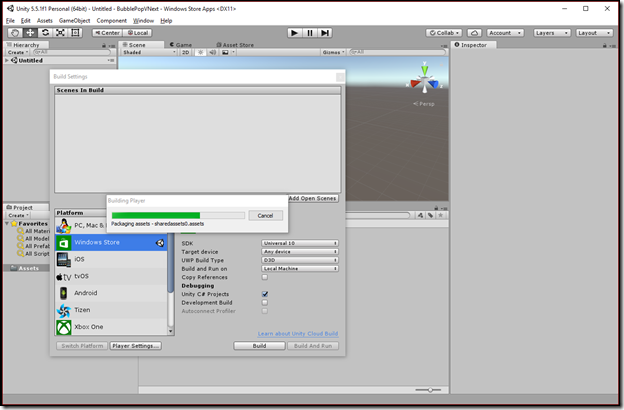The height and width of the screenshot is (410, 624).
Task: Click the Step frame button
Action: pos(325,33)
